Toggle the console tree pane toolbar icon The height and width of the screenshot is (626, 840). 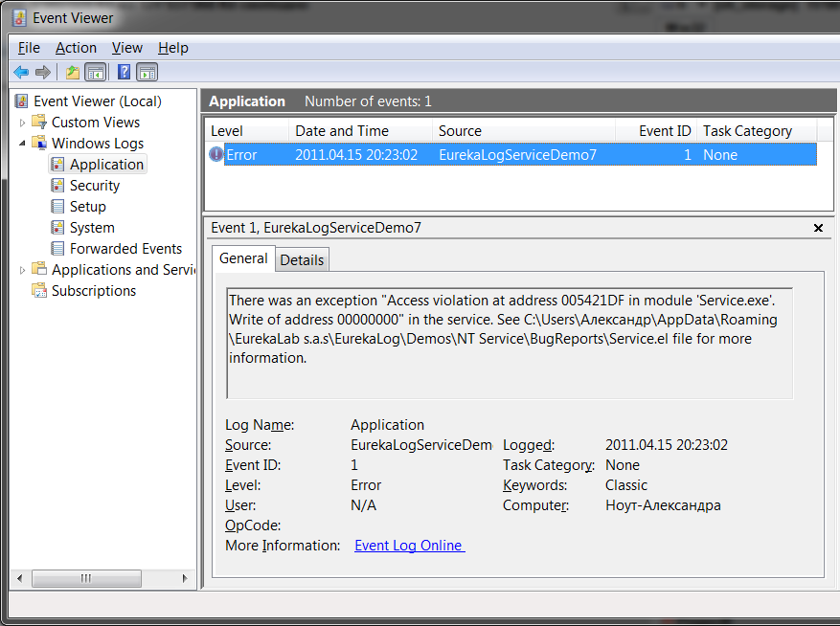click(96, 72)
